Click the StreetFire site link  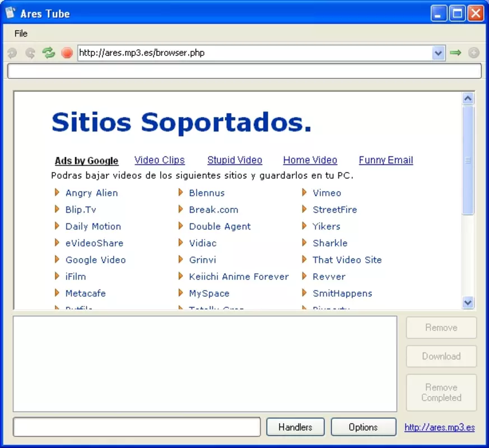click(x=335, y=209)
